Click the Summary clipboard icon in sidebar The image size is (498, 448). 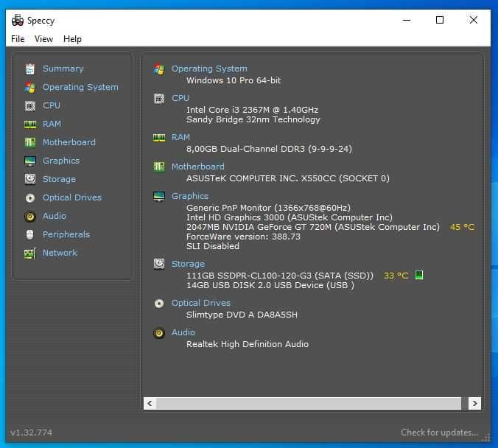coord(30,69)
